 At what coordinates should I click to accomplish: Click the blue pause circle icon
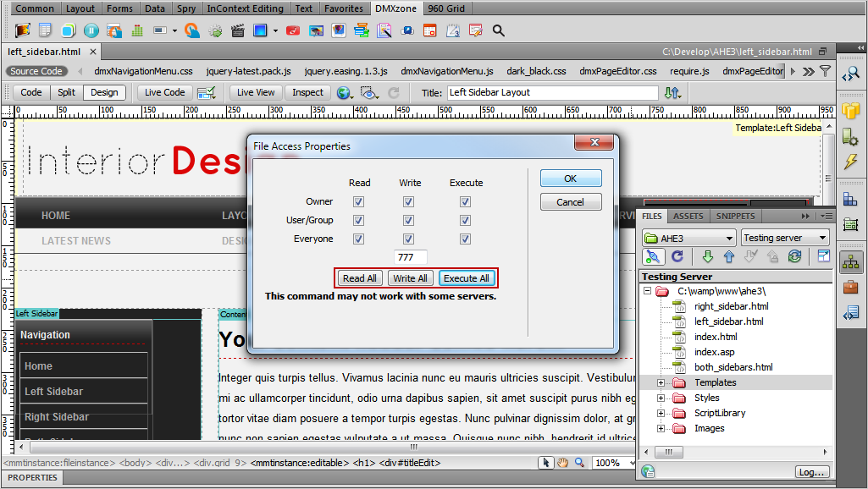(x=91, y=30)
